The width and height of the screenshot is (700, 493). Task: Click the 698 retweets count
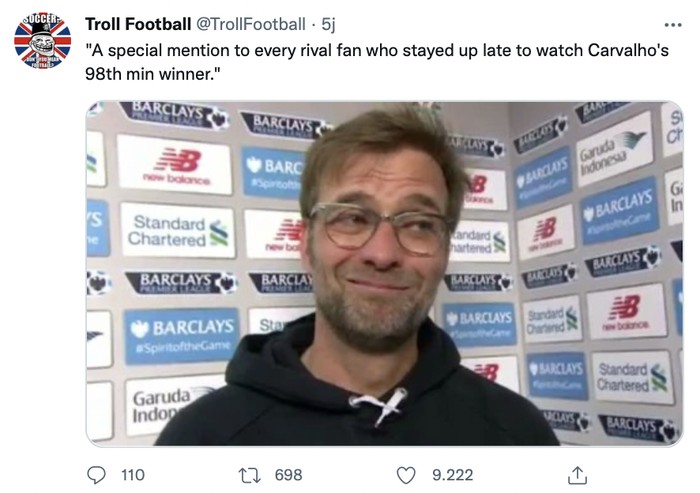pos(288,475)
